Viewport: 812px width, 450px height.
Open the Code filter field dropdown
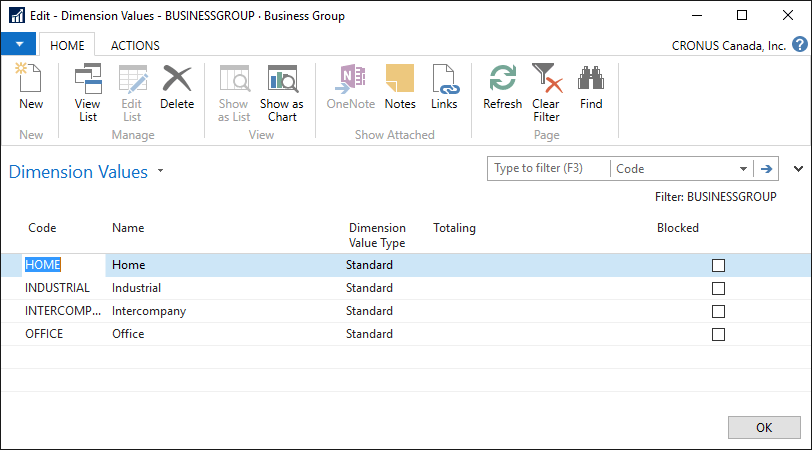743,169
